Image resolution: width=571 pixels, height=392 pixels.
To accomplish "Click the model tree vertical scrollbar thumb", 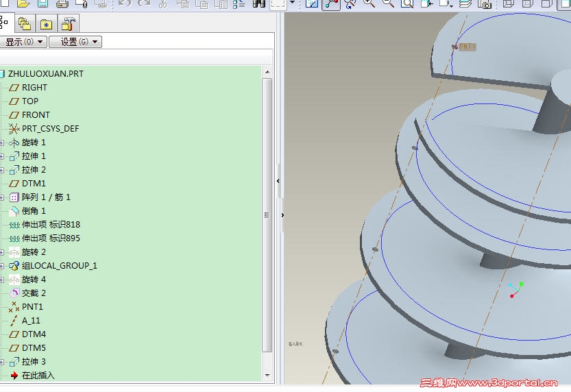I will (x=267, y=215).
